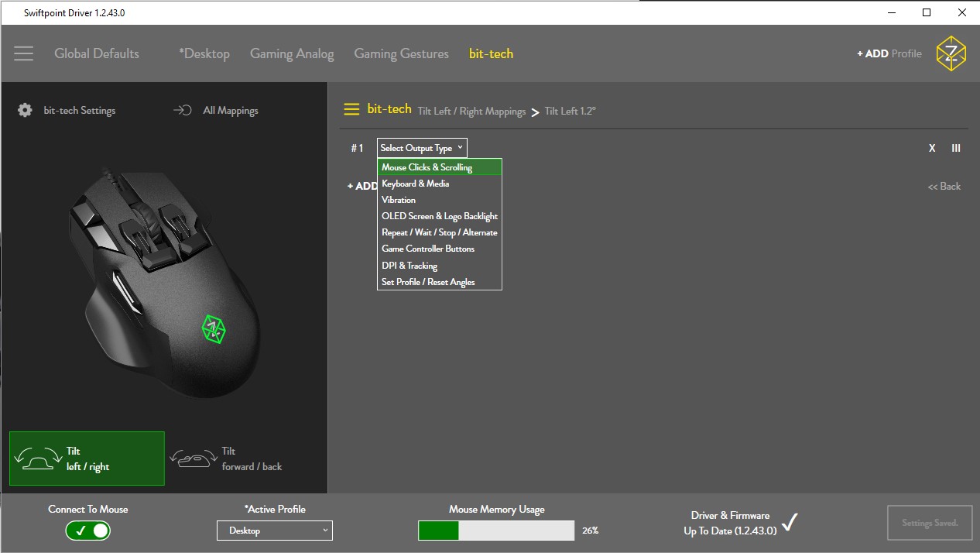
Task: Open bit-tech Settings gear icon
Action: (25, 111)
